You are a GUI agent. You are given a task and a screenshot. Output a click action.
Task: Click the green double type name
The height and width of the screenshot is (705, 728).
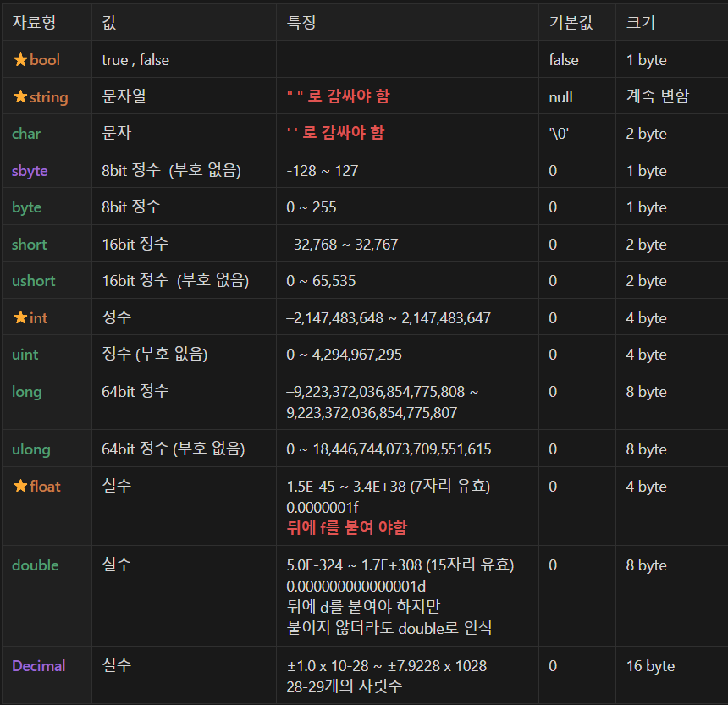[36, 565]
